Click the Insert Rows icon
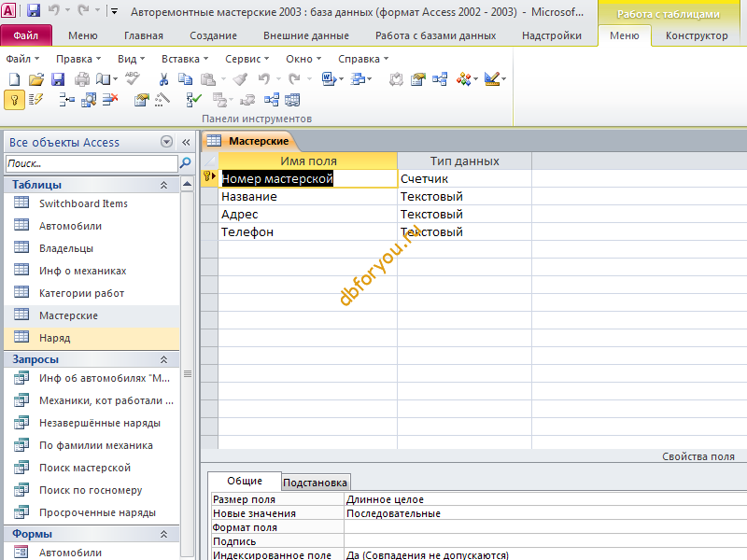Image resolution: width=747 pixels, height=560 pixels. pos(66,100)
